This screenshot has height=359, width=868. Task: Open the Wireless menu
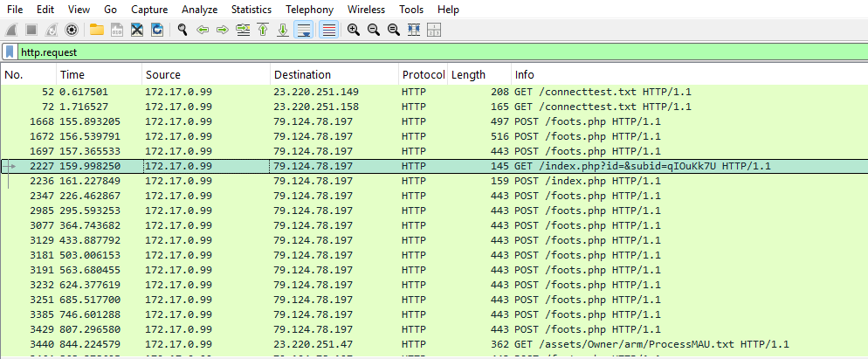coord(366,10)
